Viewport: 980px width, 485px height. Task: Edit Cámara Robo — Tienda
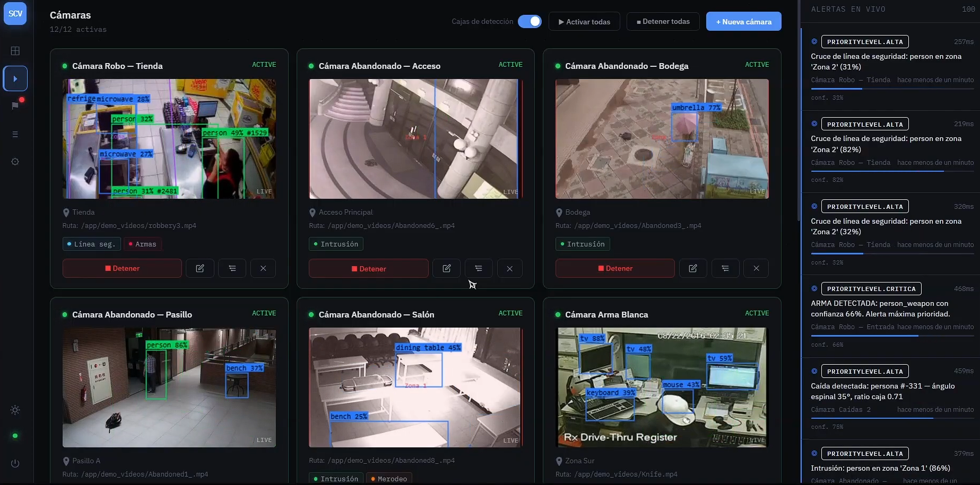pos(200,268)
